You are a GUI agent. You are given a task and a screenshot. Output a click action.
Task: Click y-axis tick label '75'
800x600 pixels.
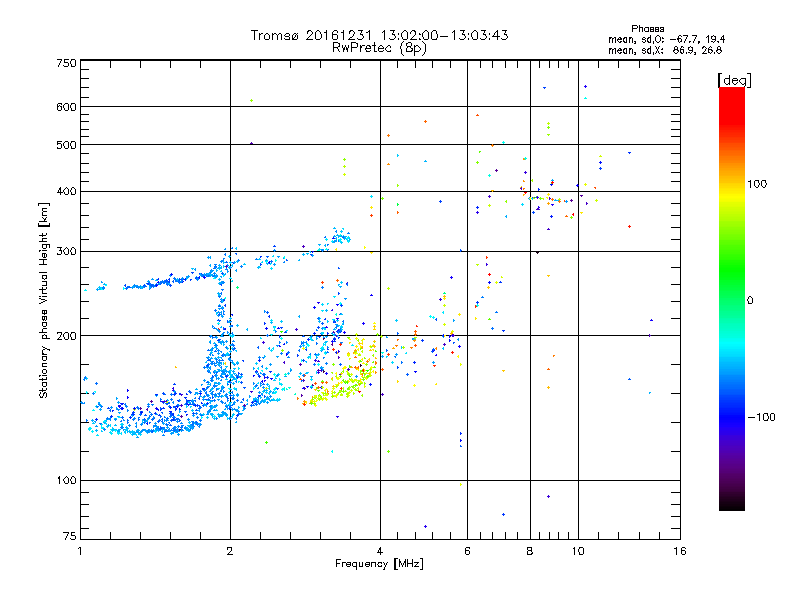pyautogui.click(x=70, y=536)
